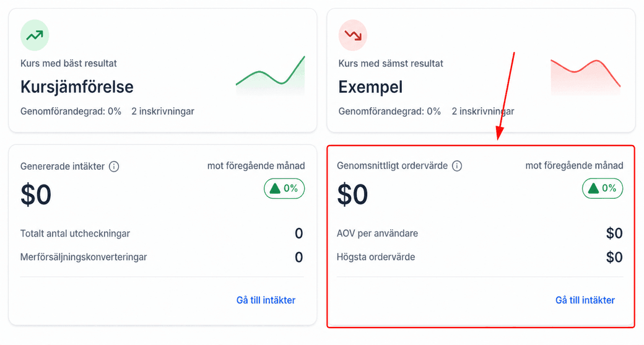Image resolution: width=644 pixels, height=345 pixels.
Task: Click the Totalt antal utcheckningar row
Action: [162, 234]
